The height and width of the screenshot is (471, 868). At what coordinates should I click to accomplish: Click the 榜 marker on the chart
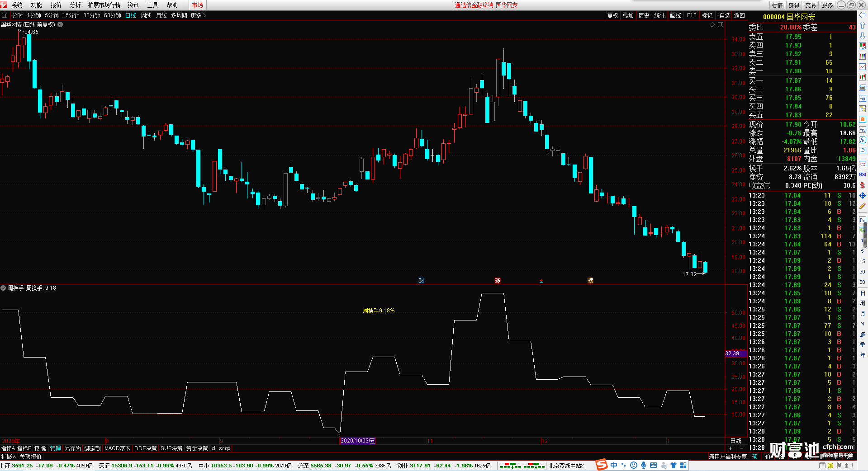click(x=590, y=281)
